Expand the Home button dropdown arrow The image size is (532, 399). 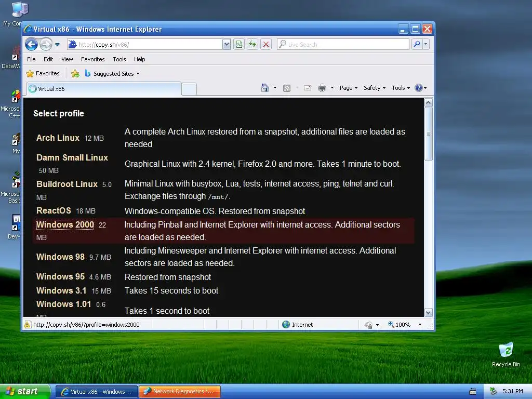(x=275, y=88)
